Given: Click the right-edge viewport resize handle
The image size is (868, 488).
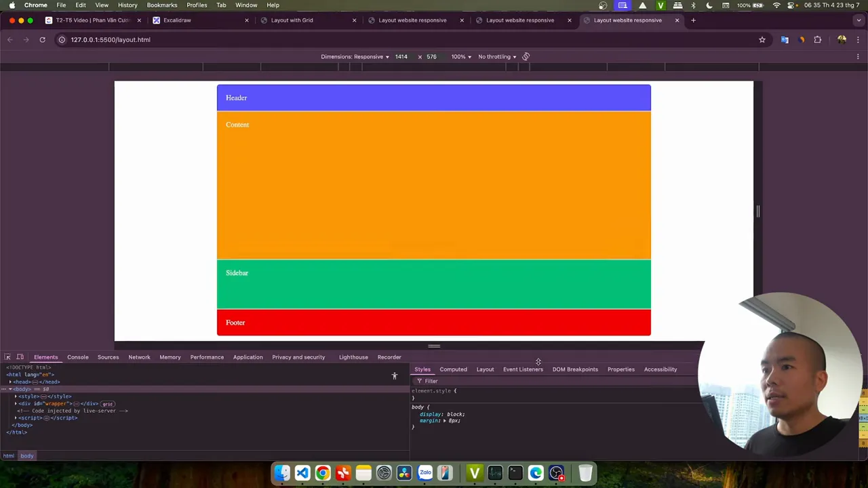Looking at the screenshot, I should [x=757, y=211].
